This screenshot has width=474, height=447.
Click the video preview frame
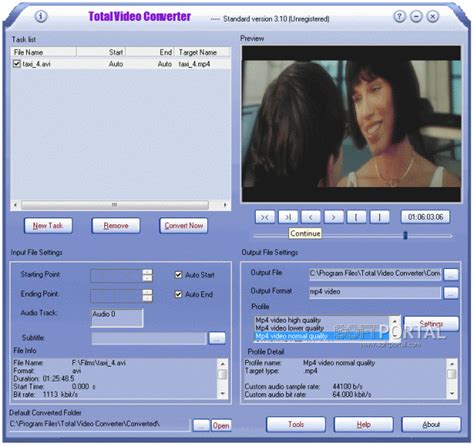tap(351, 124)
